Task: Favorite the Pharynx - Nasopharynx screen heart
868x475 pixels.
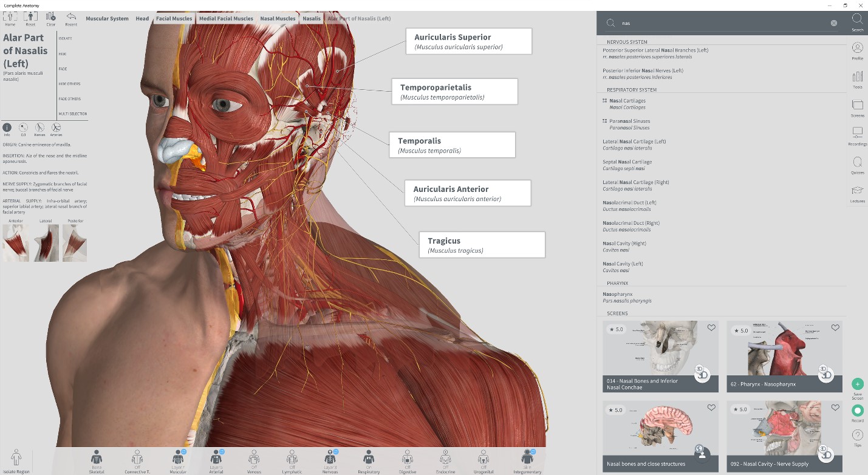Action: [x=835, y=327]
